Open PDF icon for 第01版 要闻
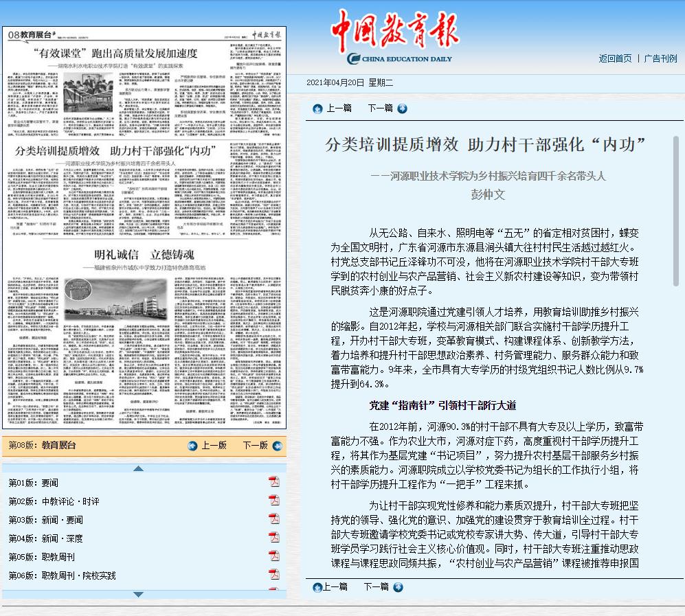Image resolution: width=685 pixels, height=616 pixels. click(273, 481)
